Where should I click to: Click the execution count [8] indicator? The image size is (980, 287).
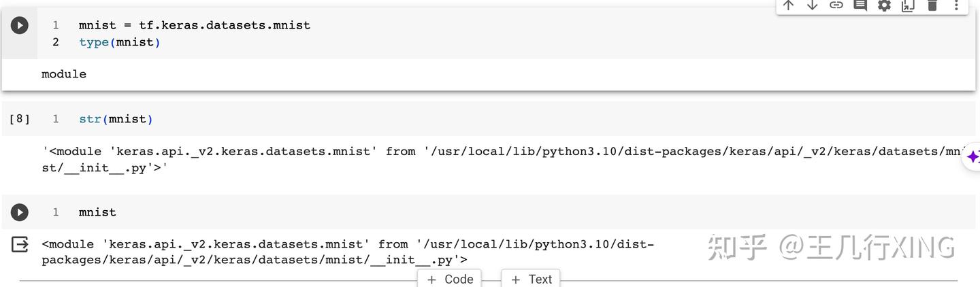20,119
